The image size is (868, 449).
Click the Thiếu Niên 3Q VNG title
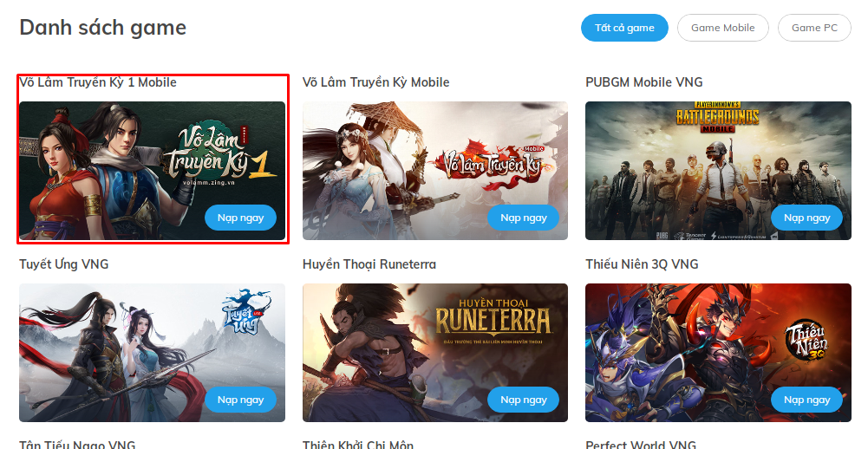(x=643, y=264)
